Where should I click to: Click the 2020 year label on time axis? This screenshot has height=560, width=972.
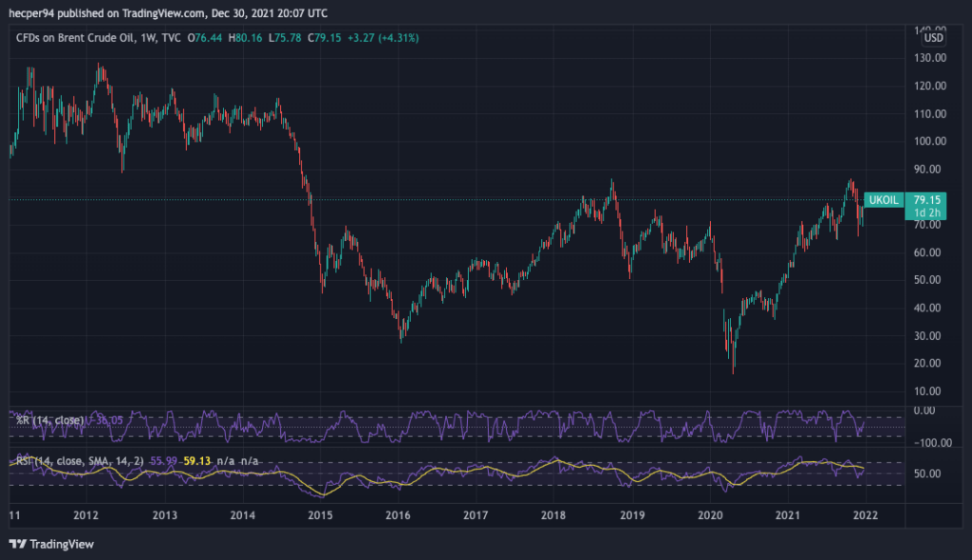coord(710,515)
